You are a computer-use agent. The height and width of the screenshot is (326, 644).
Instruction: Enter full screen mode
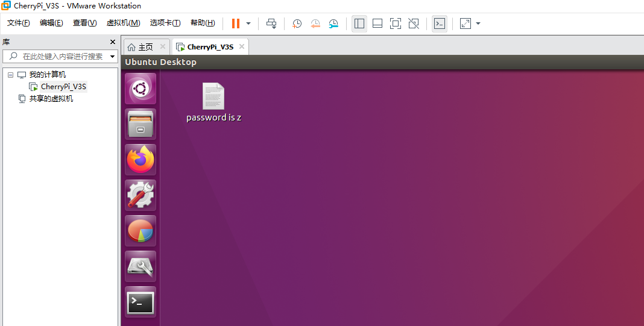click(396, 24)
